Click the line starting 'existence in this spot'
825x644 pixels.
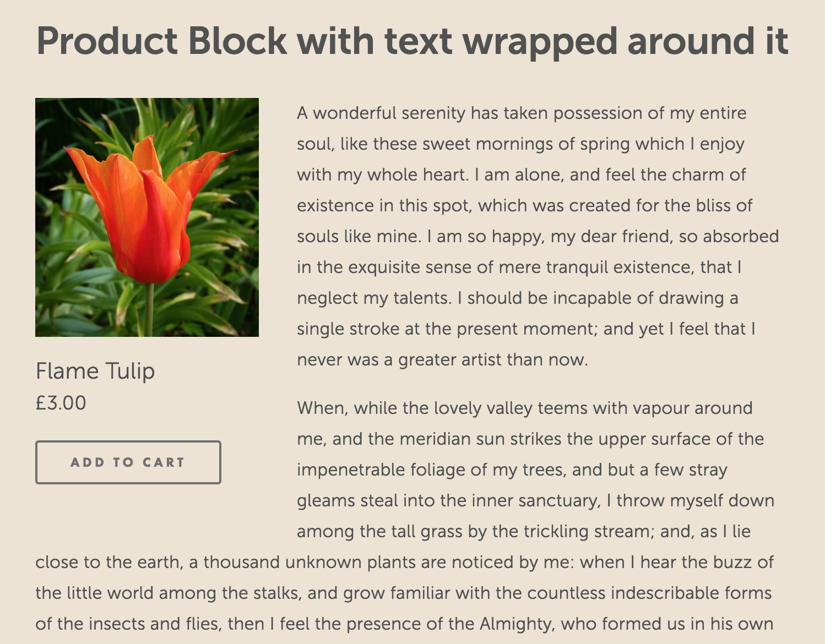(524, 205)
